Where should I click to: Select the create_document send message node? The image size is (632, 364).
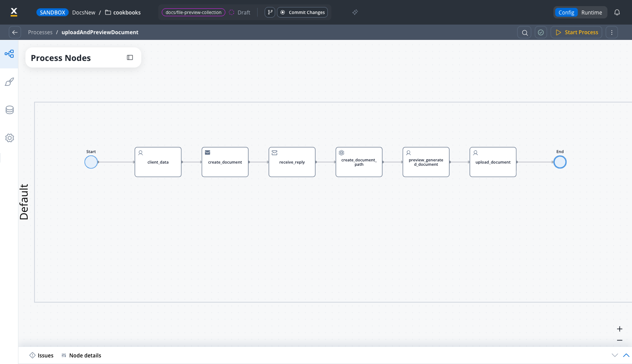(225, 162)
